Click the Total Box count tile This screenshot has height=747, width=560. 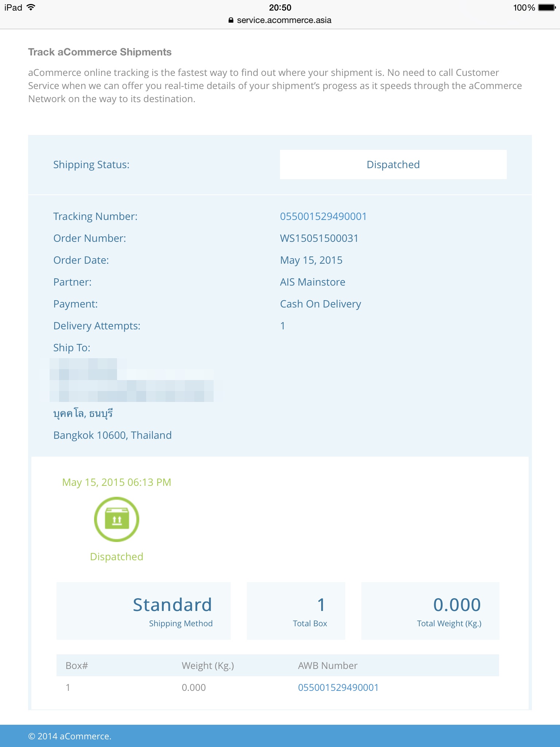(x=296, y=611)
